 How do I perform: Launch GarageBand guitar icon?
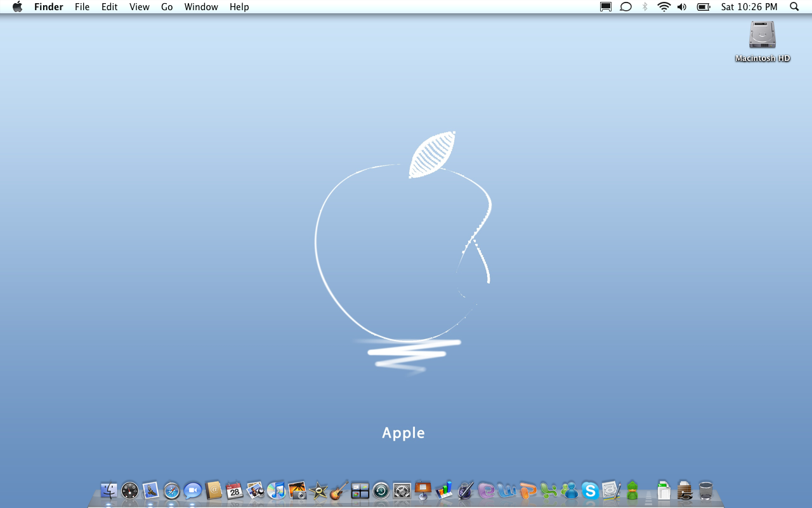pyautogui.click(x=339, y=490)
